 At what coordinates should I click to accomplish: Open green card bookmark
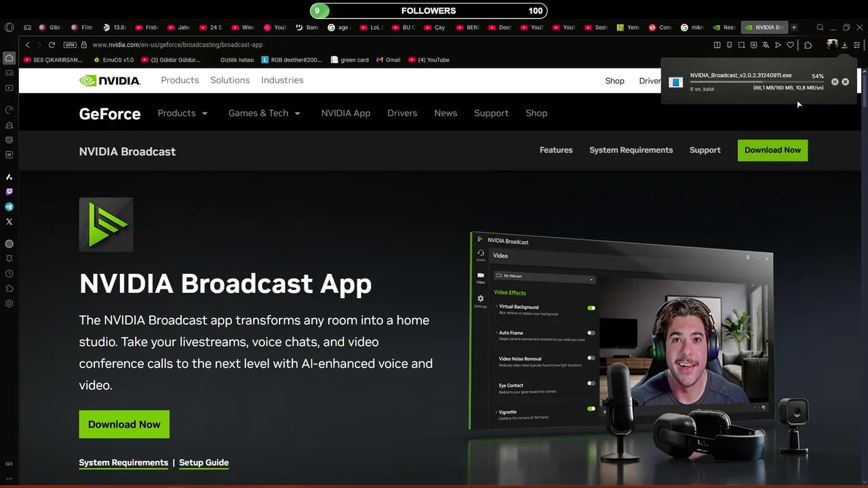click(350, 60)
